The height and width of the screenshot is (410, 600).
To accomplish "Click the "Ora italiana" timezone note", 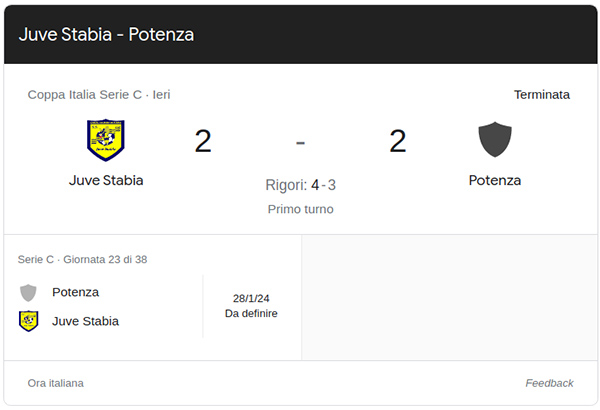I will click(56, 383).
